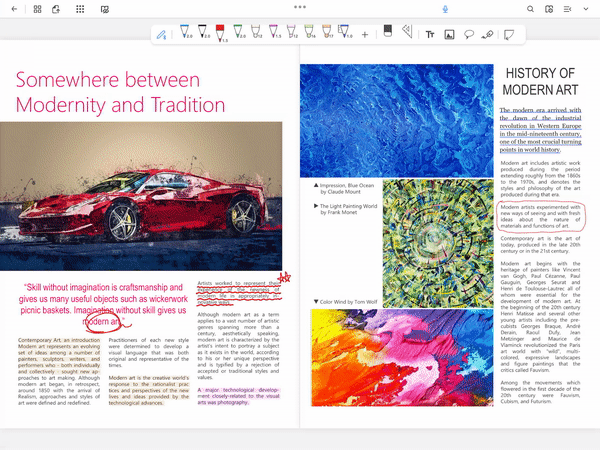
Task: Select the red 1.5 pen
Action: point(221,33)
